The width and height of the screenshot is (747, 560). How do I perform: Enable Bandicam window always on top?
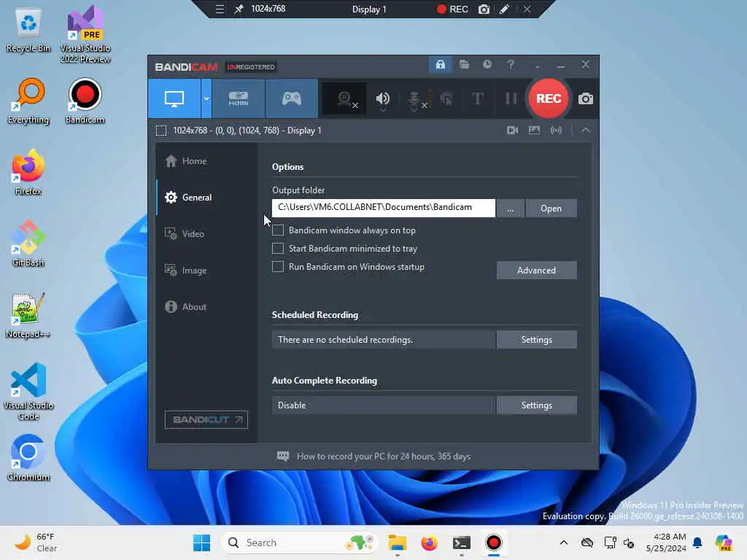(x=278, y=230)
